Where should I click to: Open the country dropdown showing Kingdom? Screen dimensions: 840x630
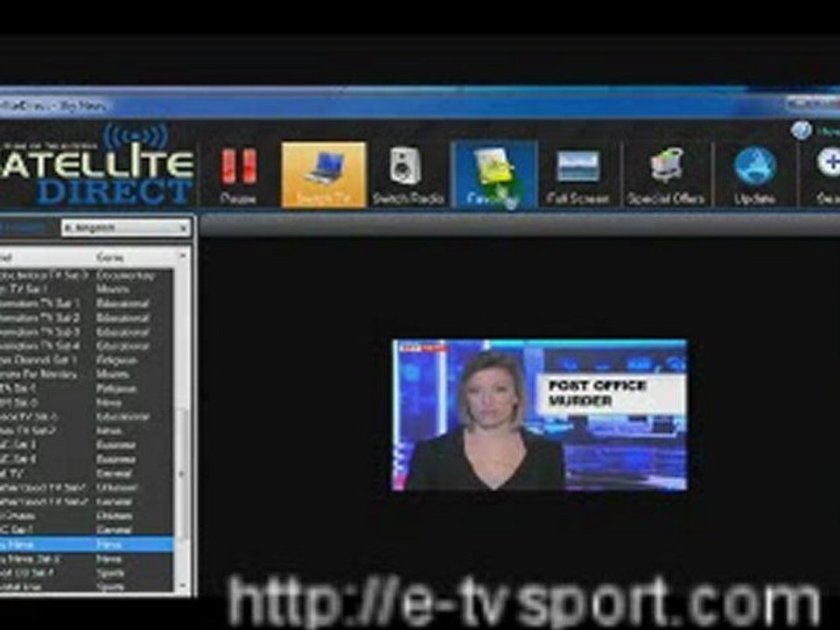pos(125,227)
